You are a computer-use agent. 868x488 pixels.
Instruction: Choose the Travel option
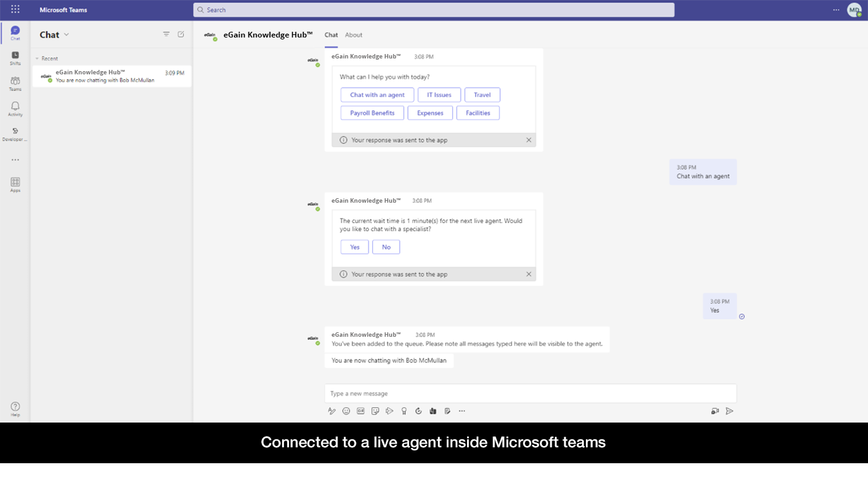tap(482, 95)
